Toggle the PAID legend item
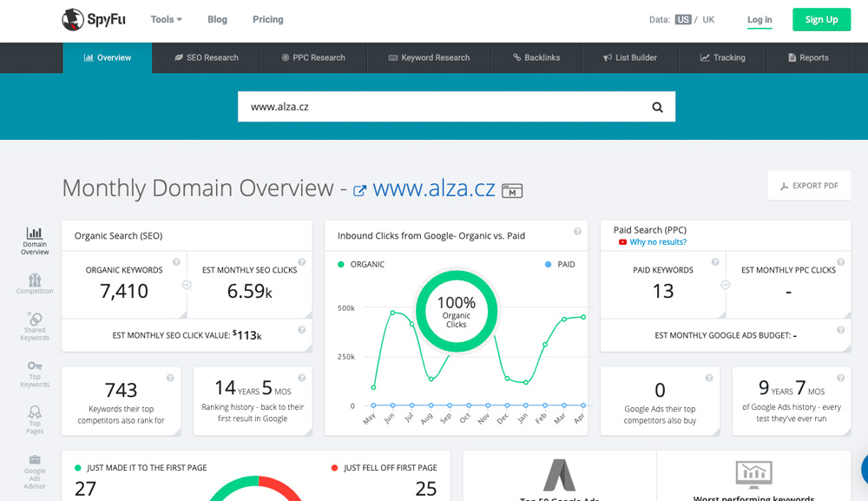The image size is (868, 501). (560, 265)
